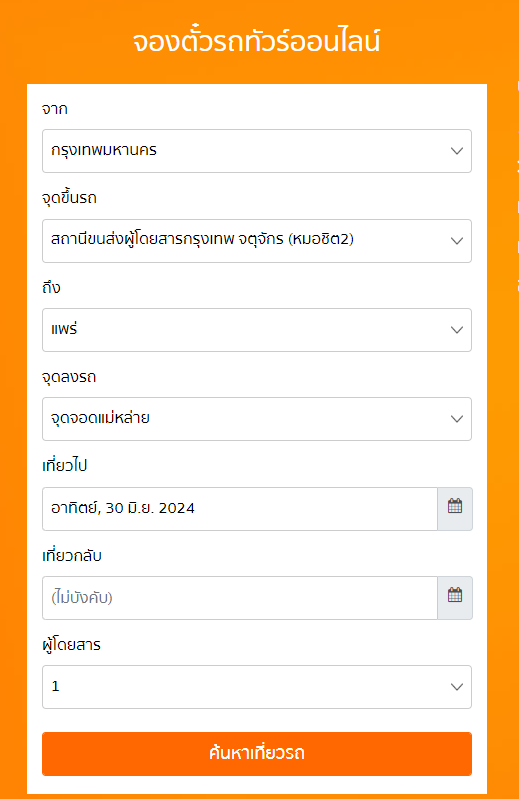Click the จองตั๋วรถทัวร์ออนไลน์ page heading

(x=257, y=41)
